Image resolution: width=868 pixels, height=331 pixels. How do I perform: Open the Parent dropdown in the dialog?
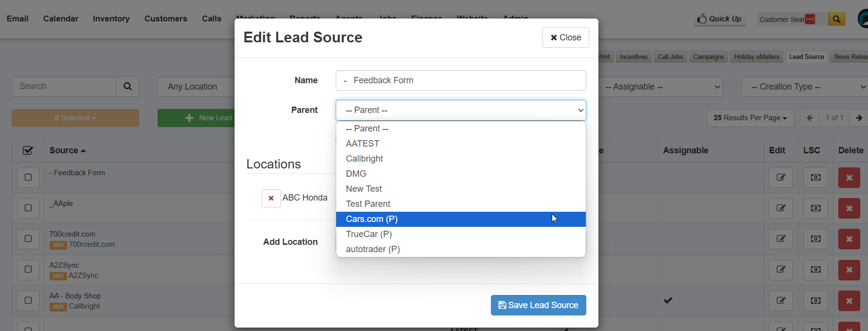pyautogui.click(x=461, y=110)
